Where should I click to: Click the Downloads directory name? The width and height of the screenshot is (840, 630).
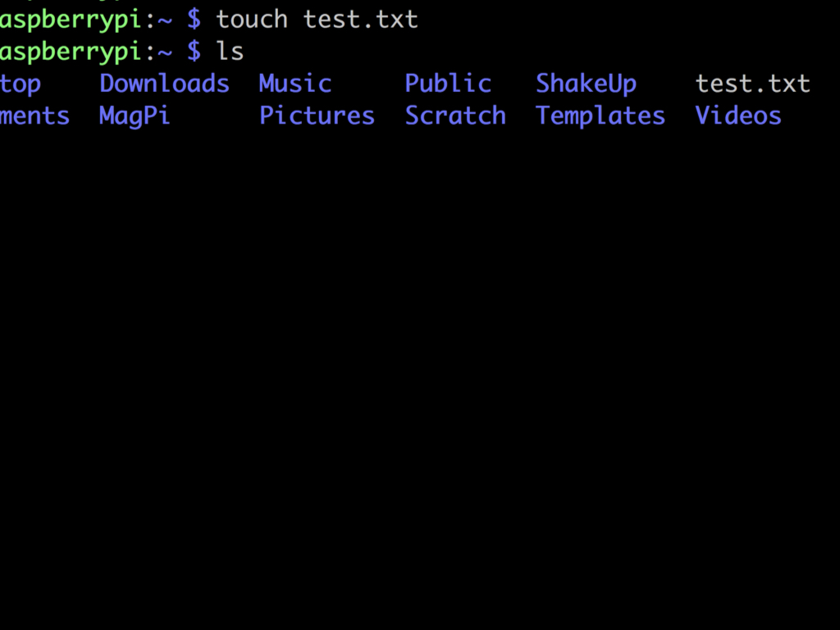click(164, 84)
